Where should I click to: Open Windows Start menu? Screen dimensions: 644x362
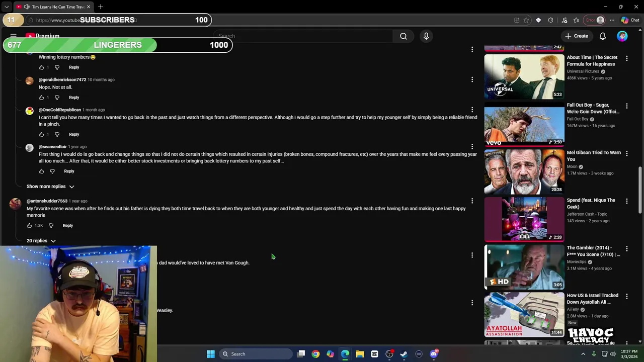[x=211, y=354]
